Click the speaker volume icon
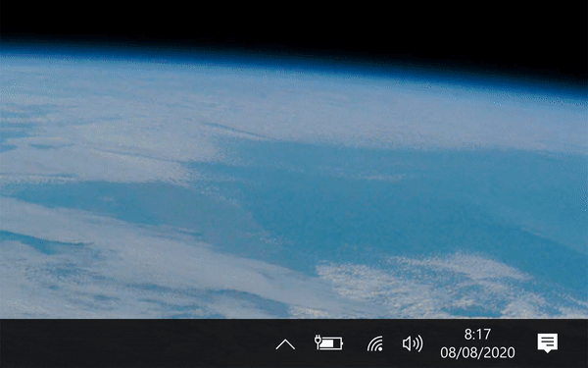Screen dimensions: 588x368 (x=413, y=343)
